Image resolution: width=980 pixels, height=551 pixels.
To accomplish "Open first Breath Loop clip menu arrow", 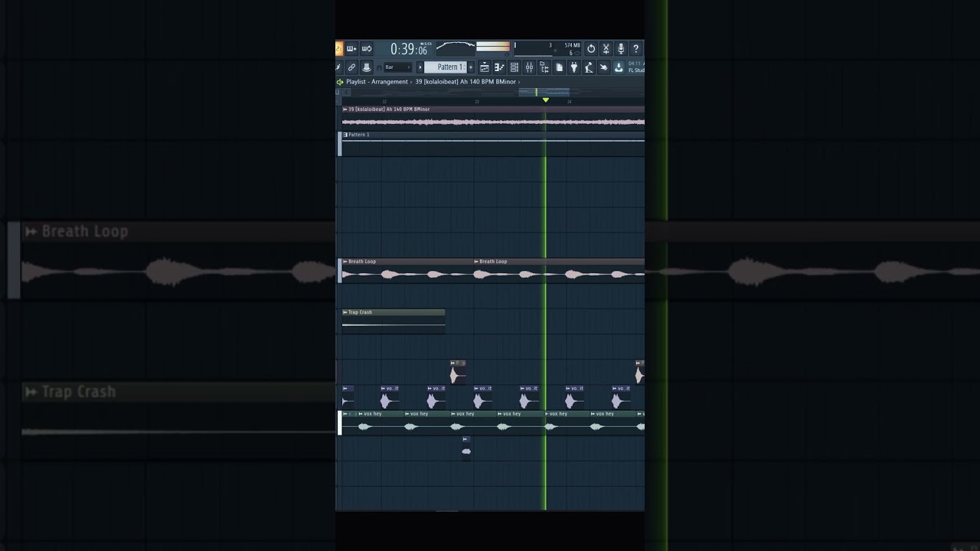I will pyautogui.click(x=345, y=262).
